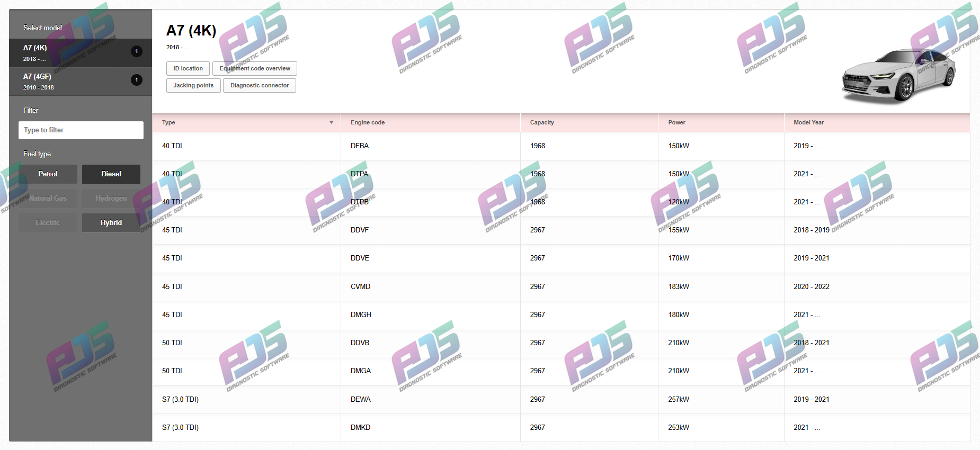Select engine code DFBA
Image resolution: width=980 pixels, height=450 pixels.
coord(360,146)
